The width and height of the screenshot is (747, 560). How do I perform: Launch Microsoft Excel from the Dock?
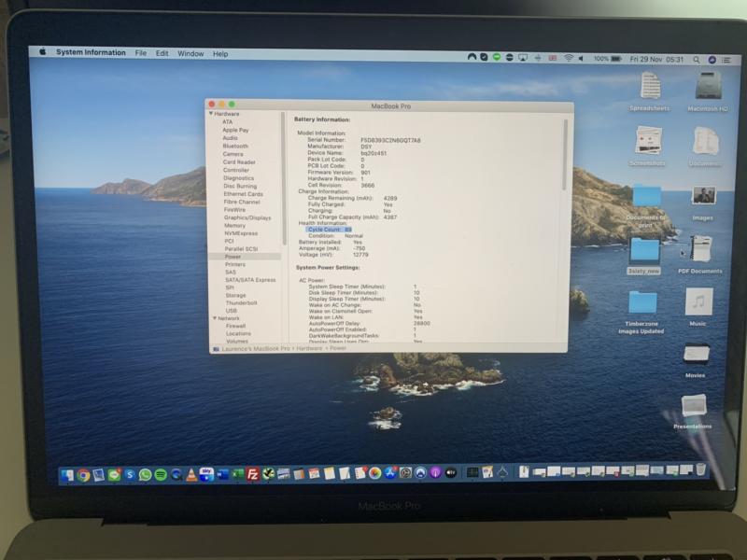(x=237, y=474)
